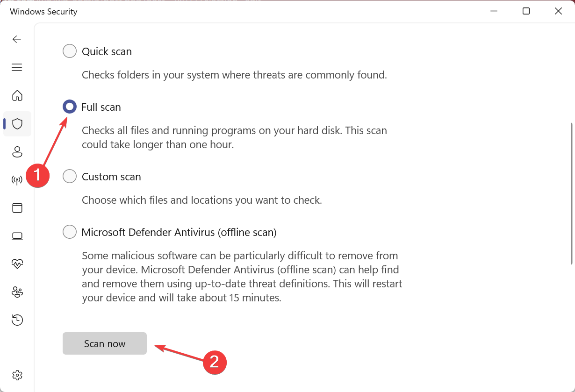Open Virus & threat protection shield icon
This screenshot has width=575, height=392.
(x=17, y=124)
